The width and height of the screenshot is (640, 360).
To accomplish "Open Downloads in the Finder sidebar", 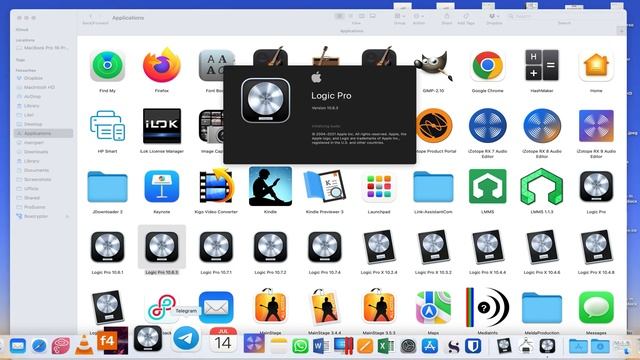I will point(36,152).
